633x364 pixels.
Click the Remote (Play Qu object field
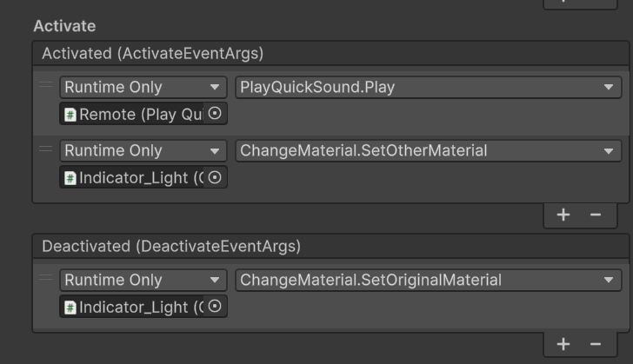(133, 114)
